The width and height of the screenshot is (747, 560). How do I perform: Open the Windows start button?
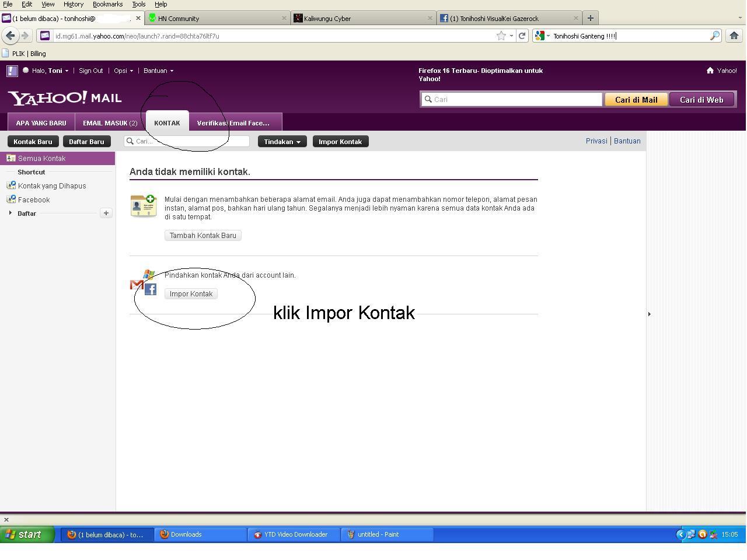tap(27, 534)
